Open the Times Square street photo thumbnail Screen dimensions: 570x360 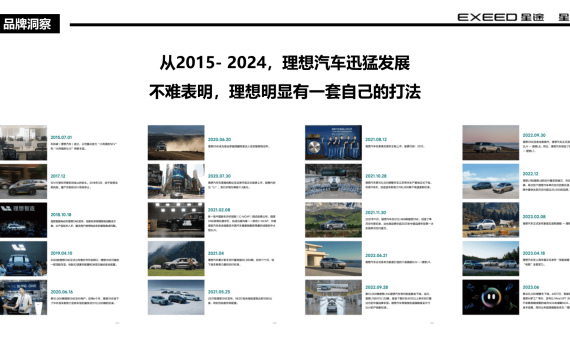[x=176, y=181]
